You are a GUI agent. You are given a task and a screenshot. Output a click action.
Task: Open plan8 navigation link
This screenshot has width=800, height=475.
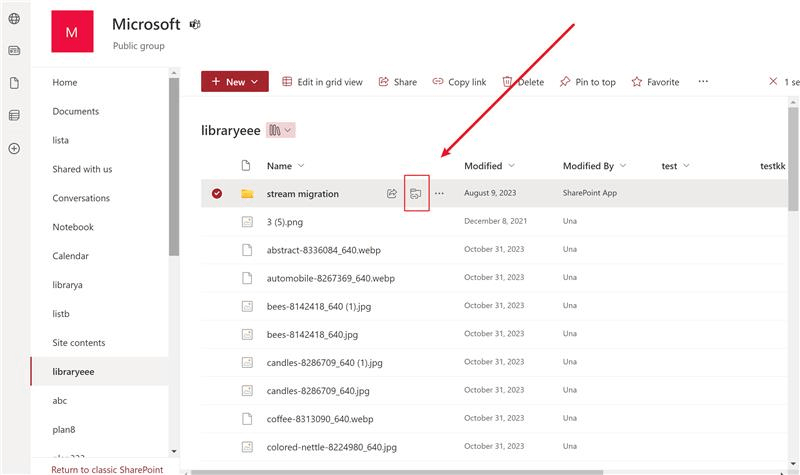(x=64, y=430)
